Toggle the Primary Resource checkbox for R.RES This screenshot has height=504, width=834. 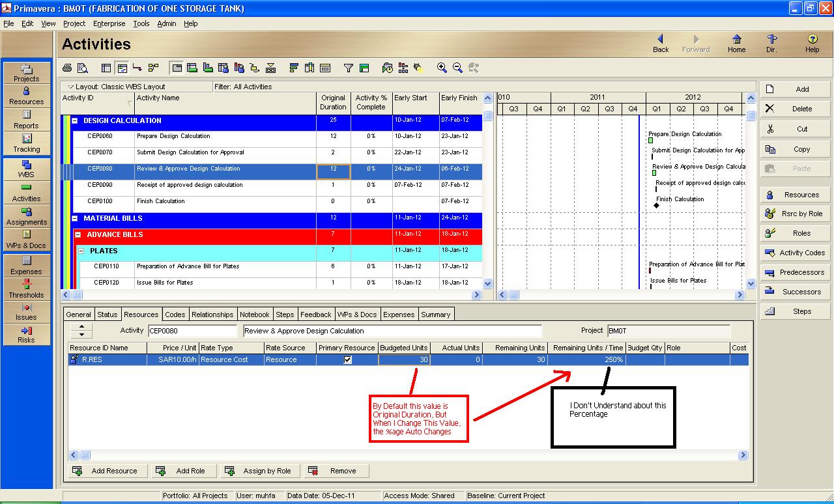347,359
